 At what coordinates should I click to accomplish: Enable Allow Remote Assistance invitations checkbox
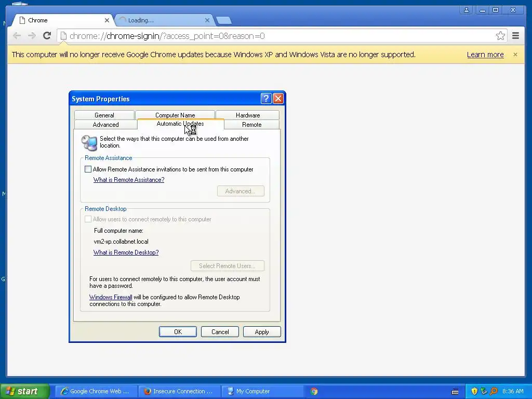[88, 169]
